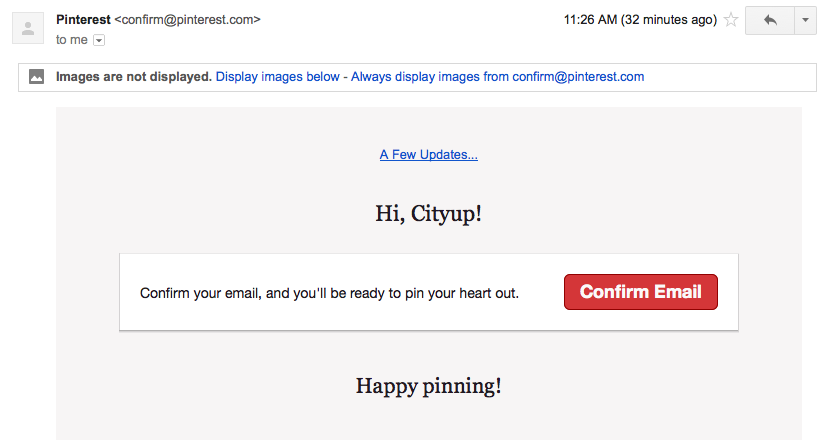Image resolution: width=831 pixels, height=440 pixels.
Task: Click the "Happy pinning!" closing text
Action: click(x=428, y=386)
